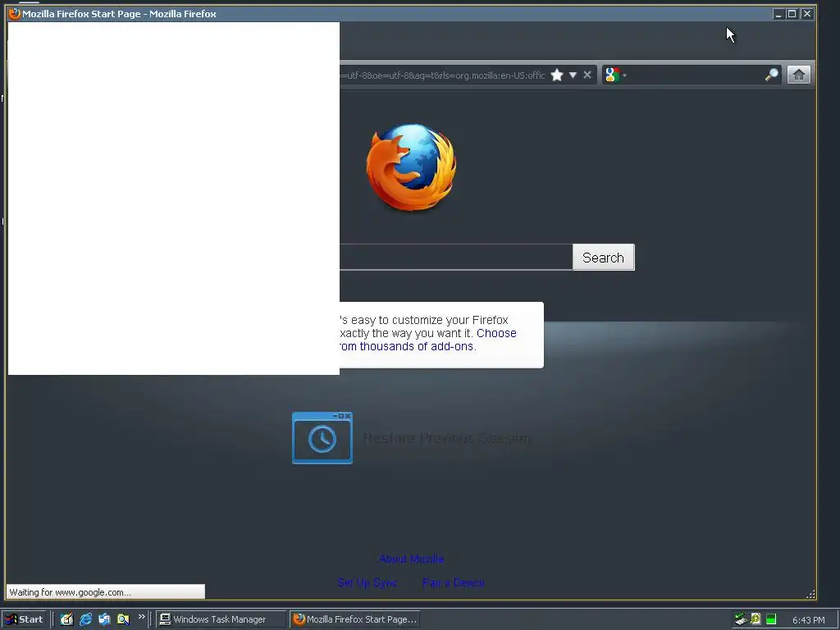Click the yellow document tray icon
The height and width of the screenshot is (630, 840).
point(756,619)
